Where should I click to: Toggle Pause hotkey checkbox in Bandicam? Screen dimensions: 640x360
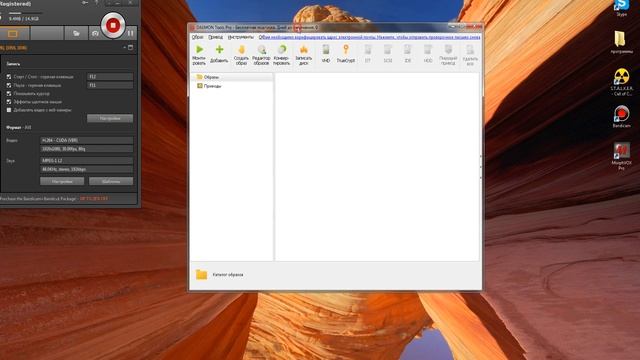(9, 85)
